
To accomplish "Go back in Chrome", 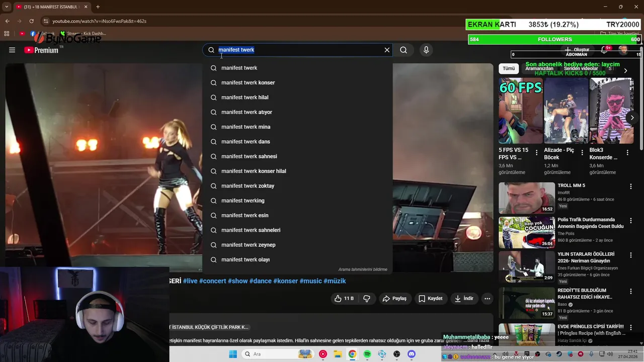I will point(7,21).
